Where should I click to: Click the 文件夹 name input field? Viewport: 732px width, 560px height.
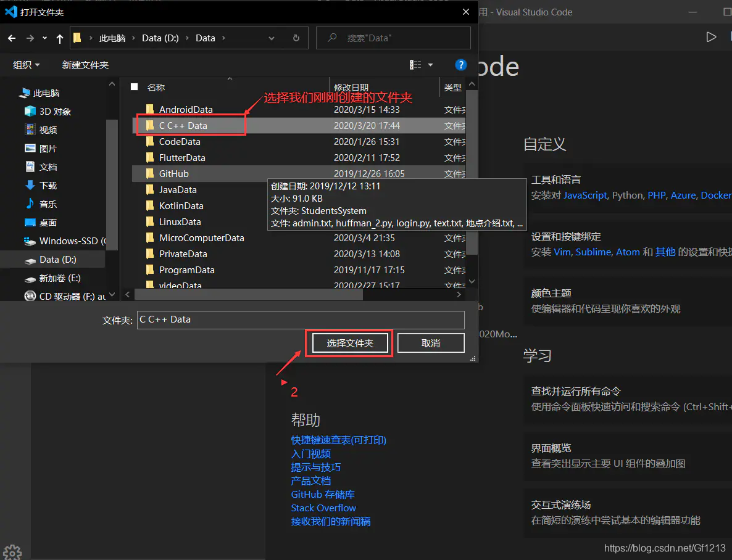point(301,319)
